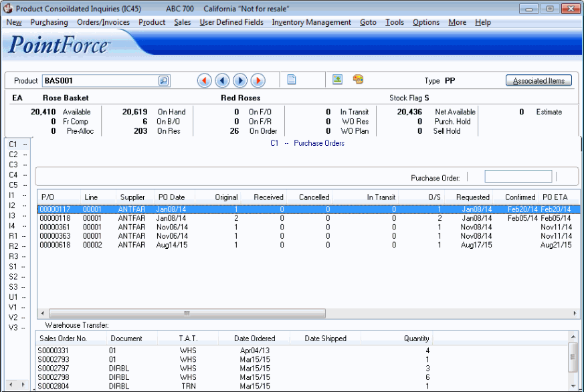584x392 pixels.
Task: Click the Purchase Order search field
Action: [518, 177]
